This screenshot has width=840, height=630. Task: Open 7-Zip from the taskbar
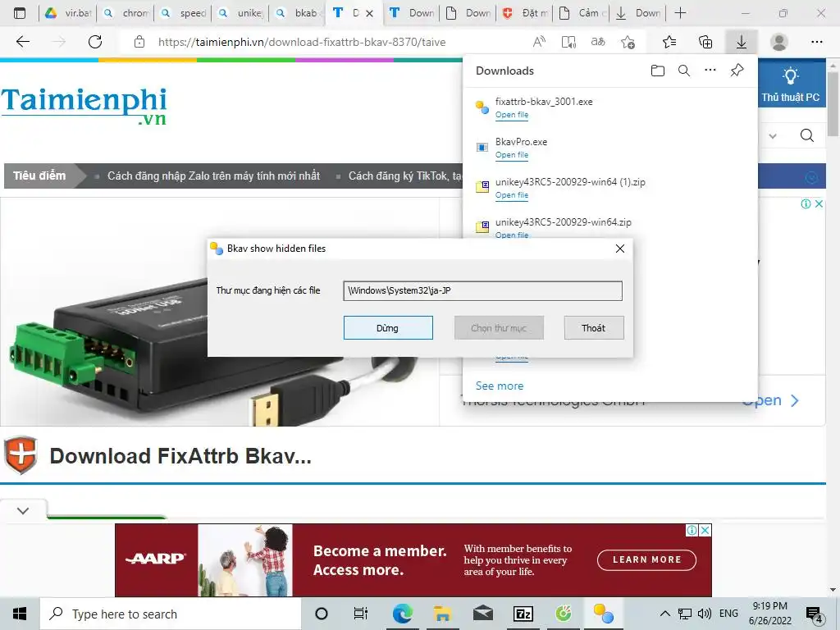[523, 614]
